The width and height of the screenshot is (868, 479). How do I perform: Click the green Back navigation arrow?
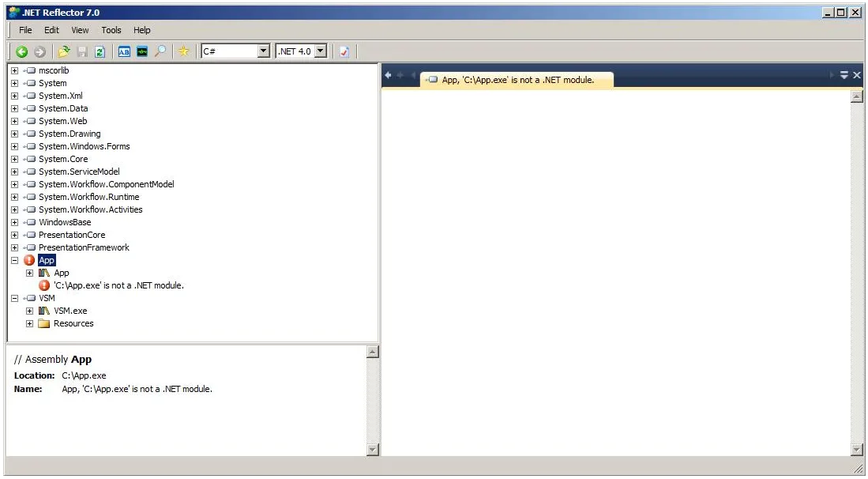(21, 51)
